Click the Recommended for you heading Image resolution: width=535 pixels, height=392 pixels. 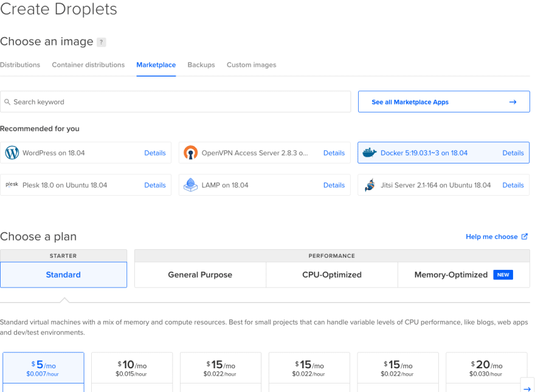[40, 129]
